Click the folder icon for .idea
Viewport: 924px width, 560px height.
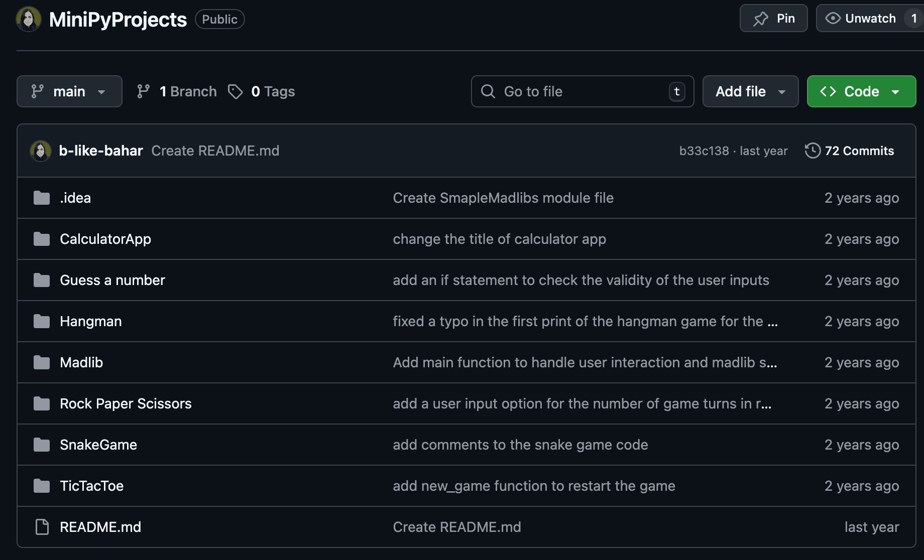pyautogui.click(x=42, y=198)
